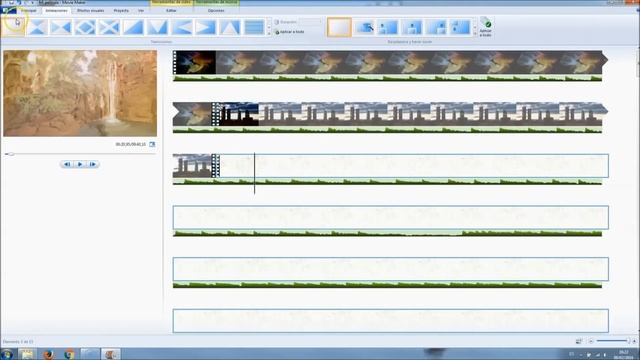Click the fourth row empty clip strip
Viewport: 640px width, 360px height.
(x=391, y=218)
